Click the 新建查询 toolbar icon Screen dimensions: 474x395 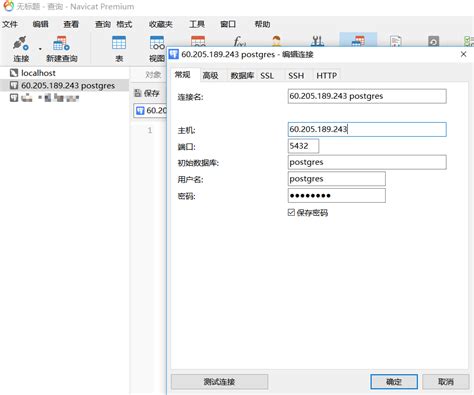pyautogui.click(x=61, y=44)
